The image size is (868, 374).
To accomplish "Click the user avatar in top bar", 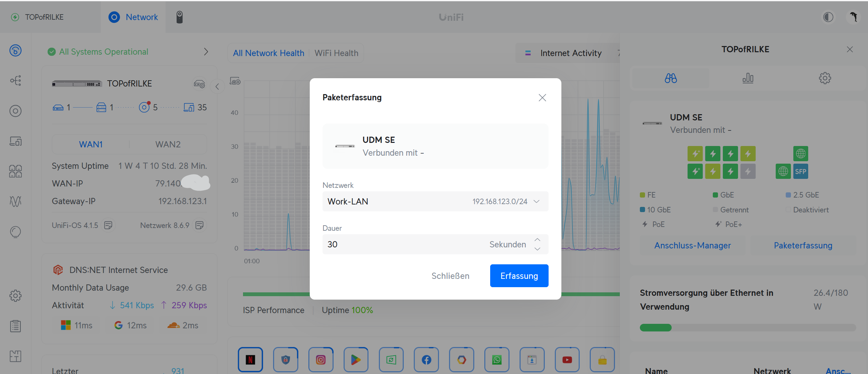I will click(x=853, y=17).
